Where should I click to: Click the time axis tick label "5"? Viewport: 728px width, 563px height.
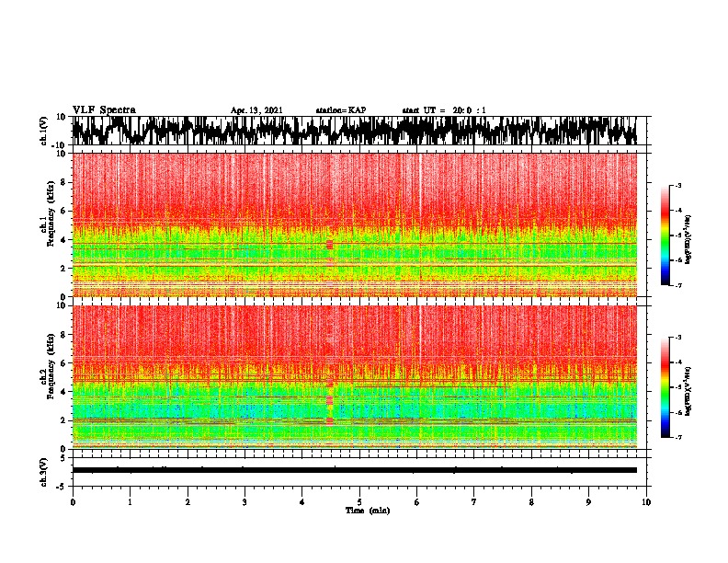point(359,502)
